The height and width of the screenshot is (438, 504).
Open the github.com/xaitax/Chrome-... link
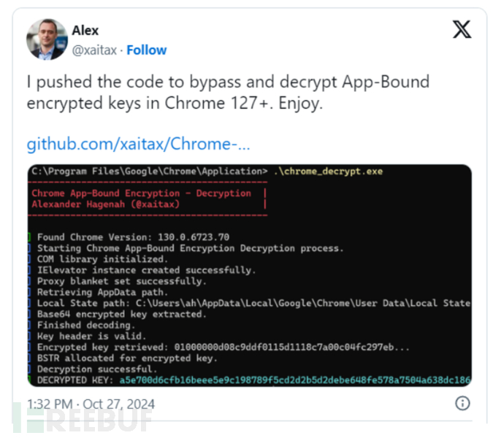(x=139, y=143)
